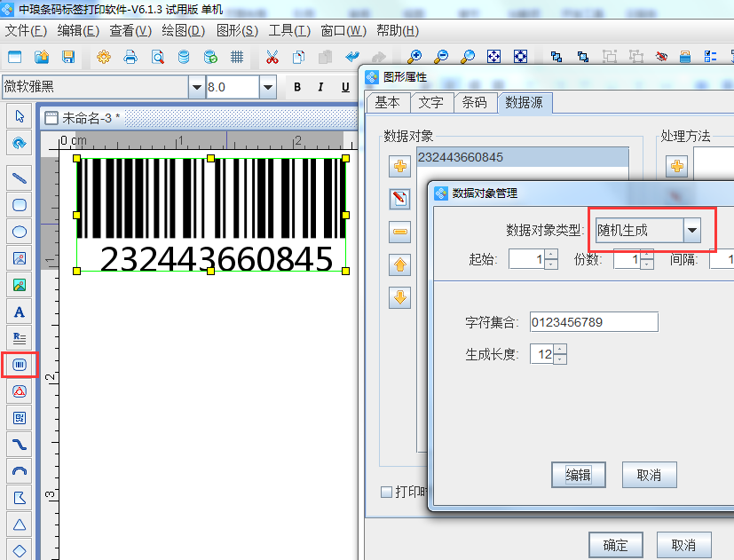Open the 工具 menu
This screenshot has width=734, height=560.
coord(288,29)
